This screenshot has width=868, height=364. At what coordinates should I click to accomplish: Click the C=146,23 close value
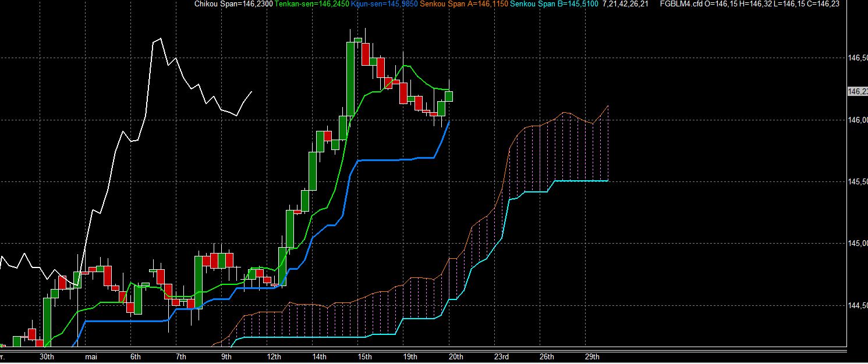click(x=824, y=4)
